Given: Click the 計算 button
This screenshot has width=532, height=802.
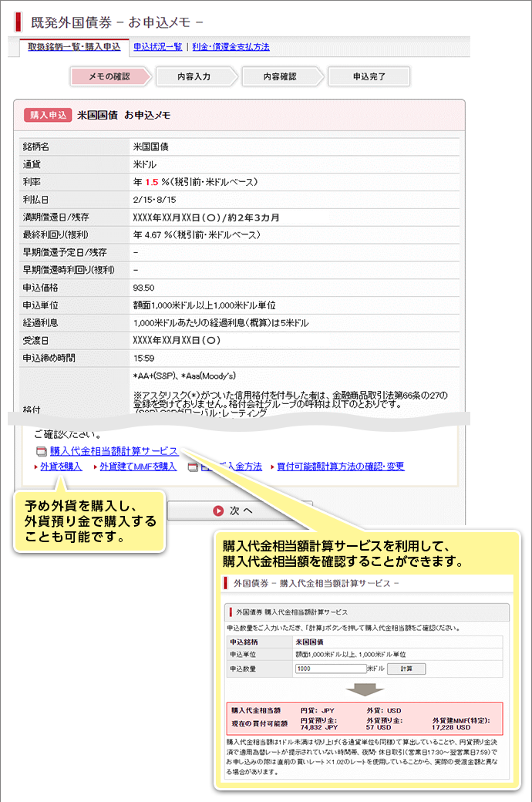Looking at the screenshot, I should click(x=406, y=669).
